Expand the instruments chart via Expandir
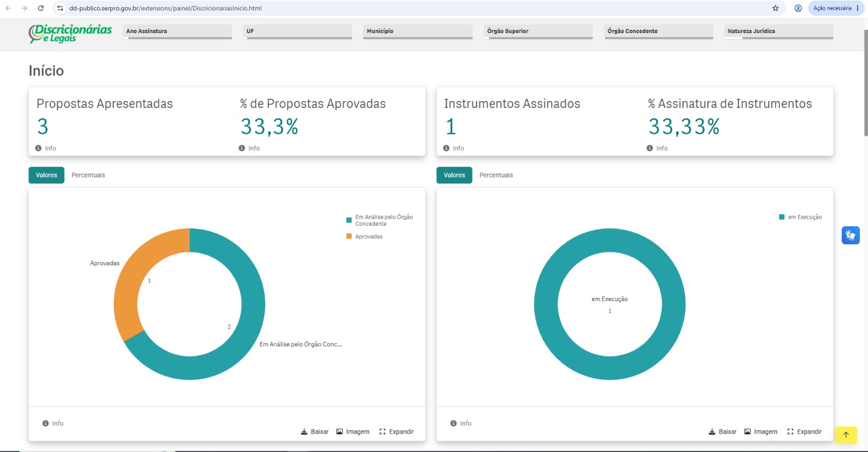This screenshot has height=452, width=868. click(805, 432)
